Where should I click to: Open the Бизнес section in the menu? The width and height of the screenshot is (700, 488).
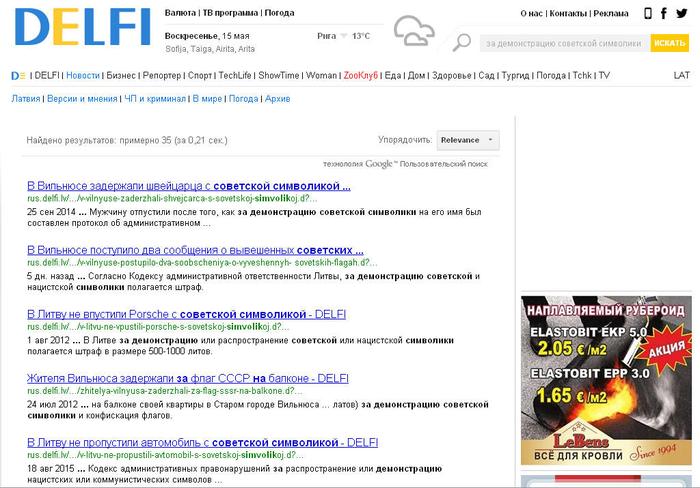121,75
